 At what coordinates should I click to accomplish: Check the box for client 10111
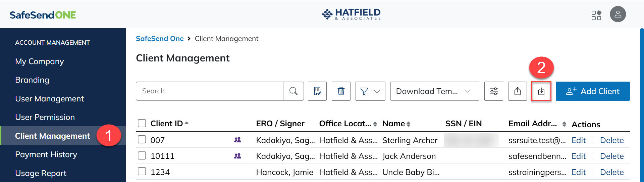[142, 155]
